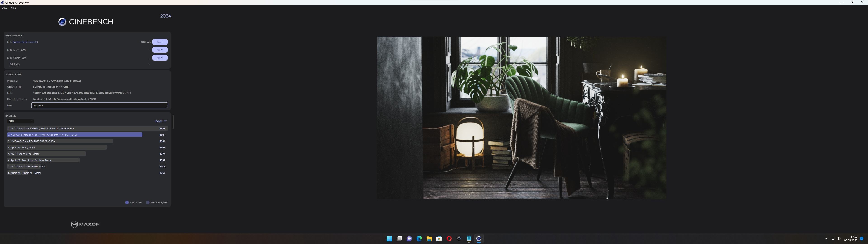Click the Maxon logo at bottom
The height and width of the screenshot is (244, 868).
[85, 224]
